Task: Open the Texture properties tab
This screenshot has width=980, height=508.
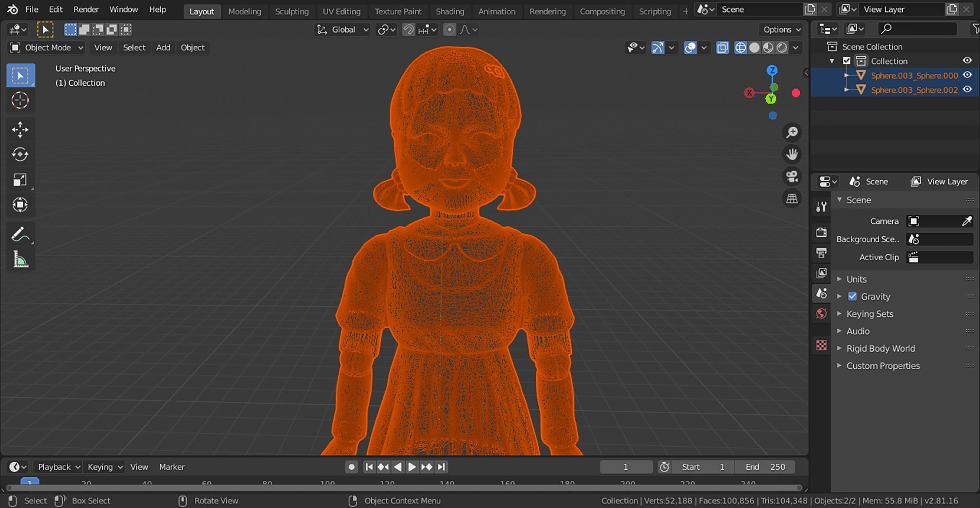Action: tap(821, 345)
